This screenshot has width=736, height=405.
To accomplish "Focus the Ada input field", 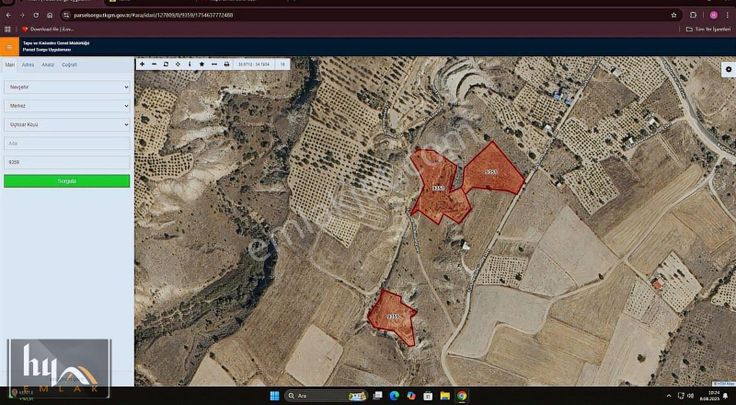I will pos(67,143).
